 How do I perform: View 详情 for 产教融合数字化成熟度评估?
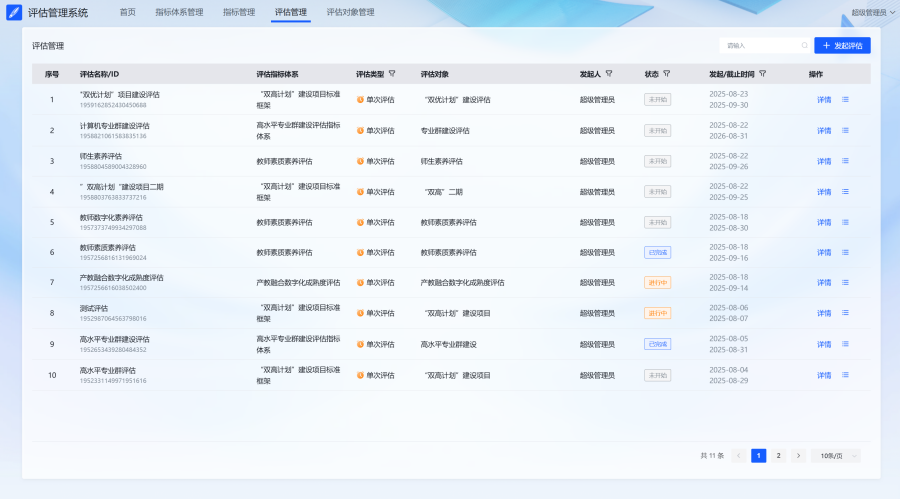click(x=824, y=283)
